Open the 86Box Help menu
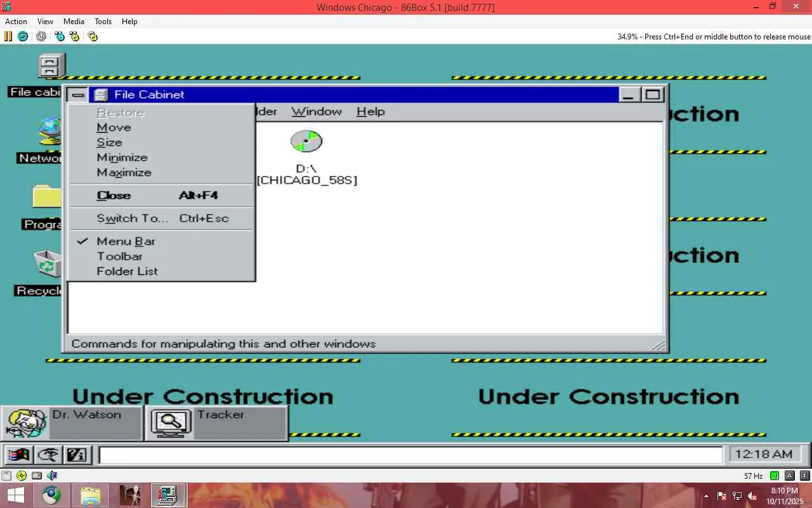The image size is (812, 508). pyautogui.click(x=129, y=22)
